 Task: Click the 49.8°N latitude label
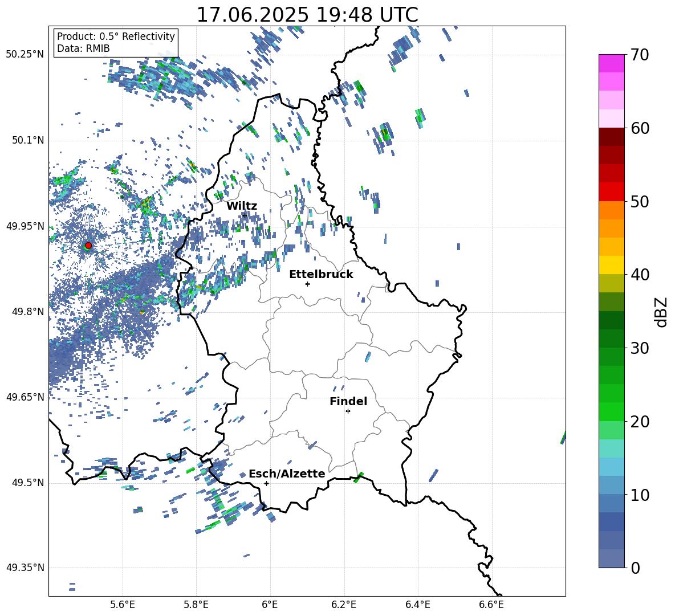coord(27,312)
